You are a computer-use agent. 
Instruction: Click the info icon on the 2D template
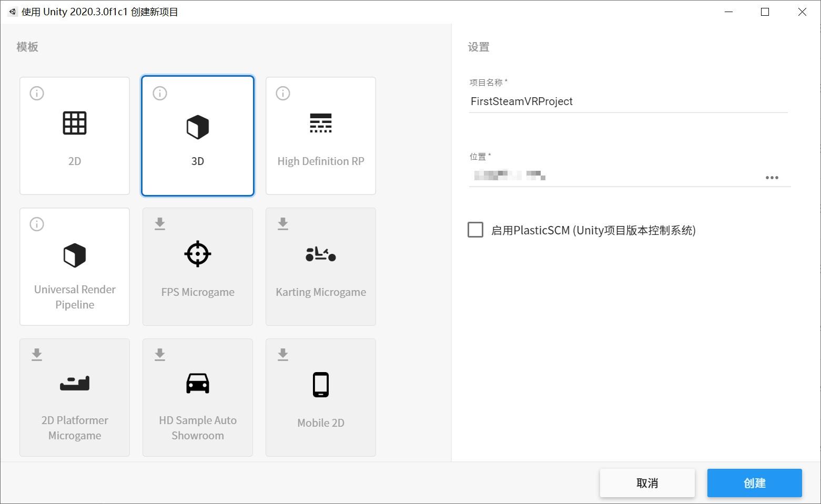37,94
